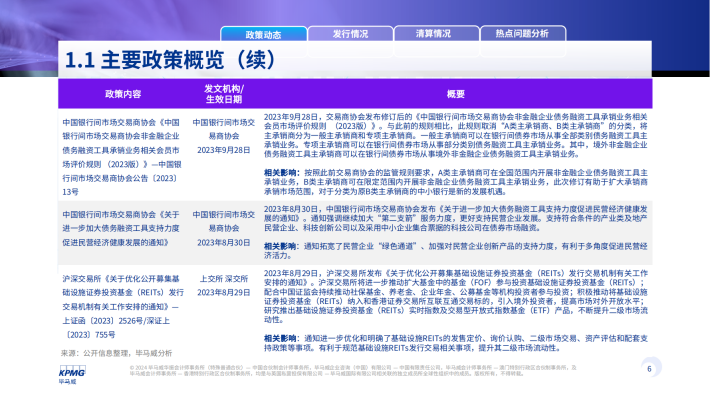This screenshot has height=399, width=710.
Task: Click the page number 6 badge
Action: click(x=649, y=369)
